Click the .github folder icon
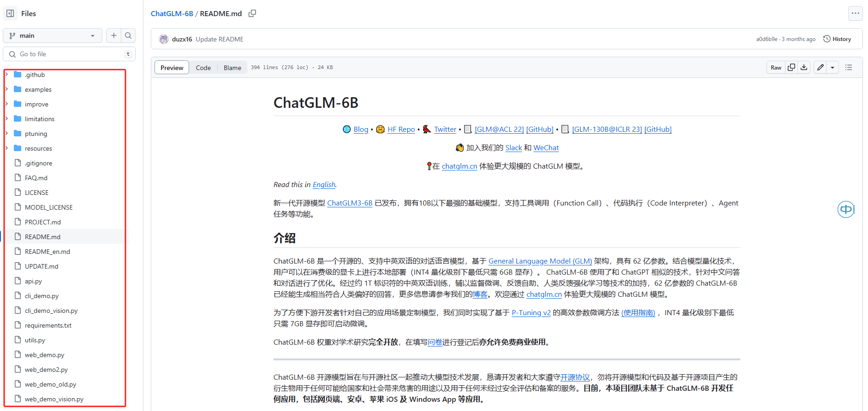Image resolution: width=868 pixels, height=411 pixels. tap(18, 75)
